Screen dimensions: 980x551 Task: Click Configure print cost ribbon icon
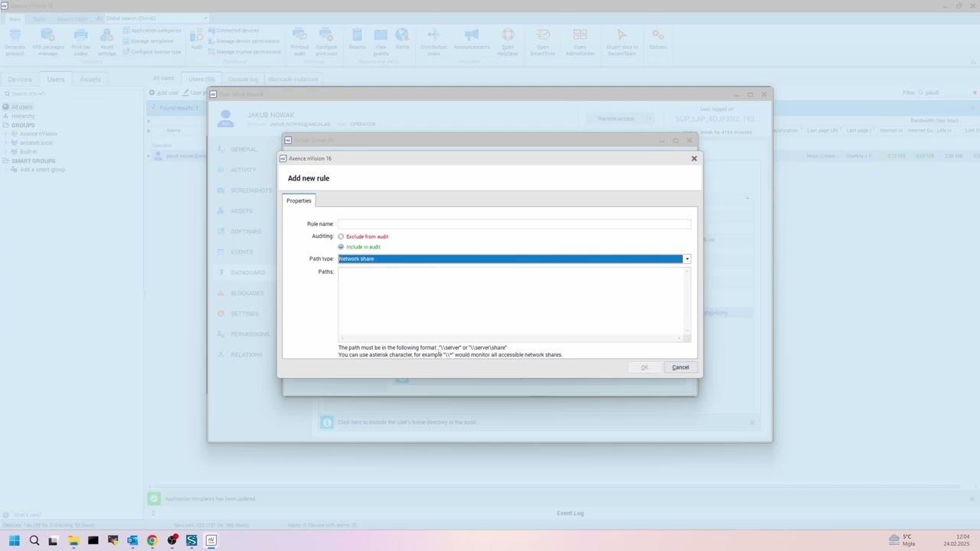coord(326,42)
